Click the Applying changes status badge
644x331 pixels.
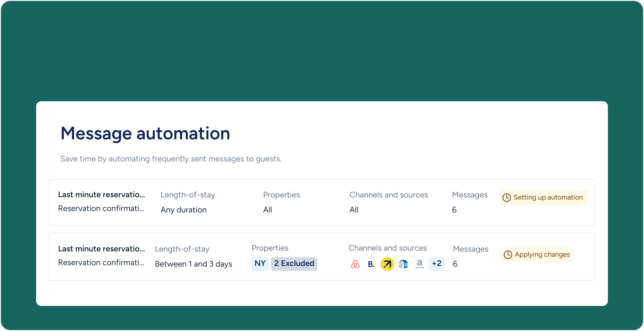(x=538, y=254)
